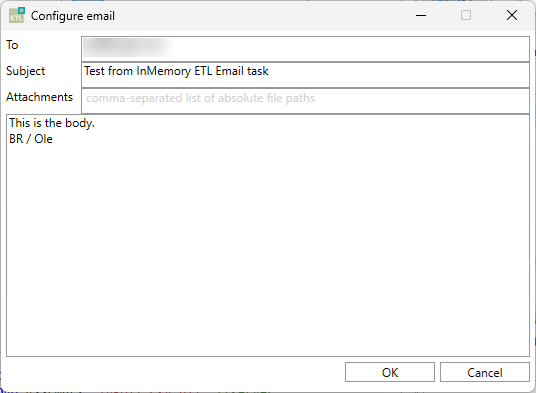Click the Cancel button
Screen dimensions: 536x393
[485, 372]
